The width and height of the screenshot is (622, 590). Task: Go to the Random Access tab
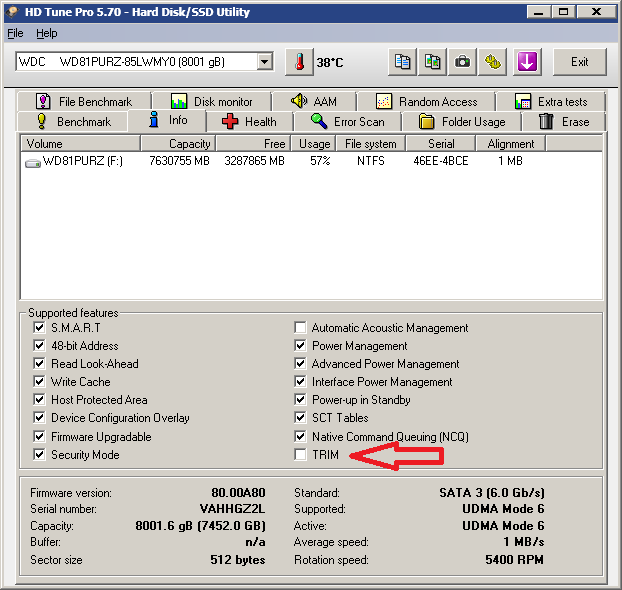point(426,102)
